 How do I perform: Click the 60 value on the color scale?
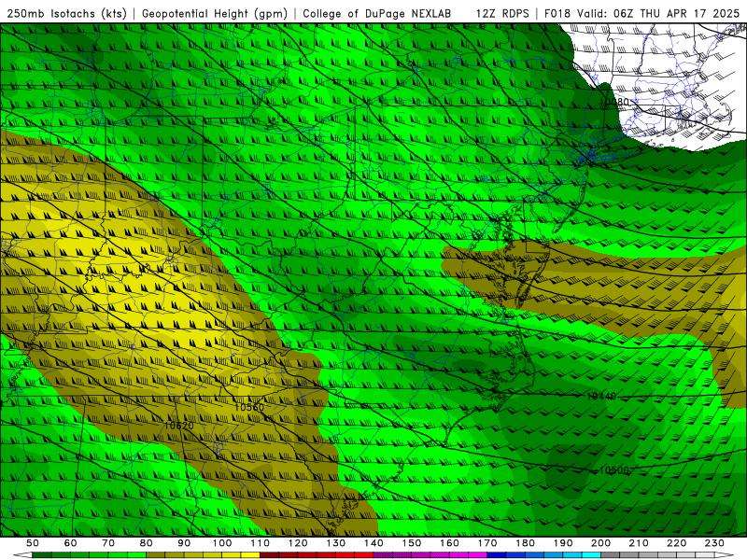pos(70,543)
